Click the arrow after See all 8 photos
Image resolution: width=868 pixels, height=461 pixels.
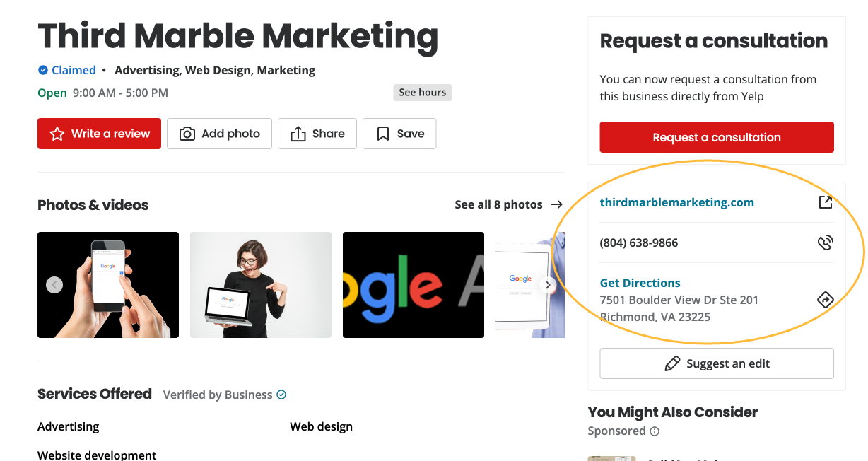pos(556,204)
